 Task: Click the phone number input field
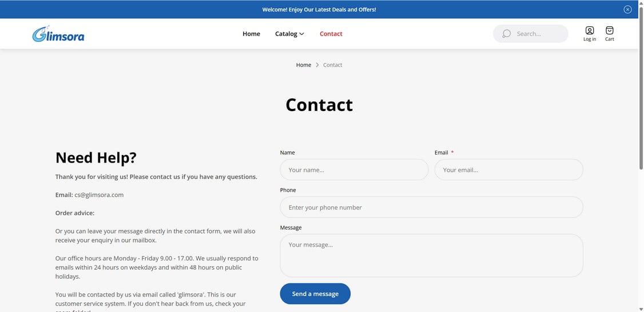click(431, 207)
